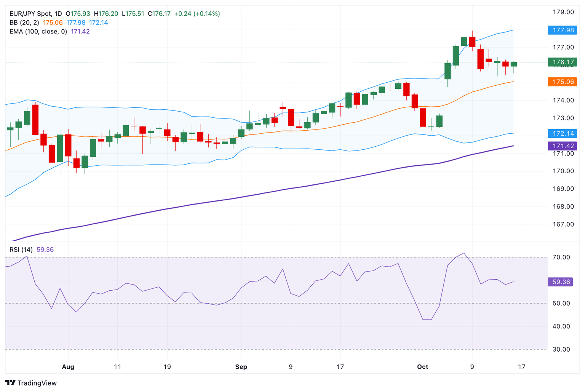Select the Sep label on the time axis
Image resolution: width=585 pixels, height=392 pixels.
pyautogui.click(x=241, y=367)
